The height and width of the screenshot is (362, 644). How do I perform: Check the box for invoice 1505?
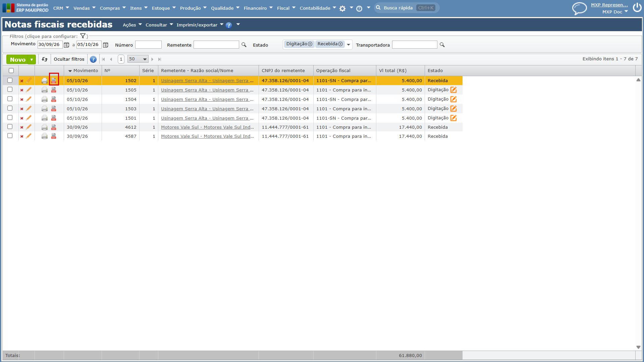coord(10,89)
